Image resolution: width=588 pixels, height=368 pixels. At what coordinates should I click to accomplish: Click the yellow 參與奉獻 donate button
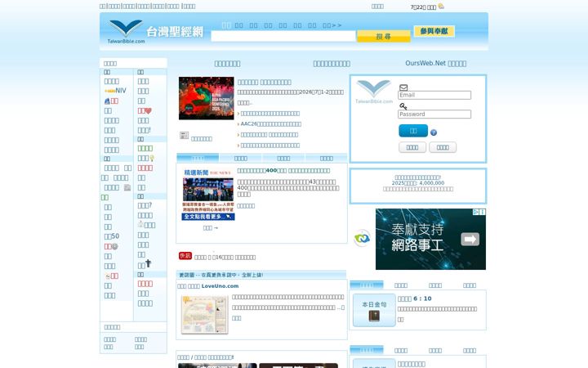[x=434, y=31]
